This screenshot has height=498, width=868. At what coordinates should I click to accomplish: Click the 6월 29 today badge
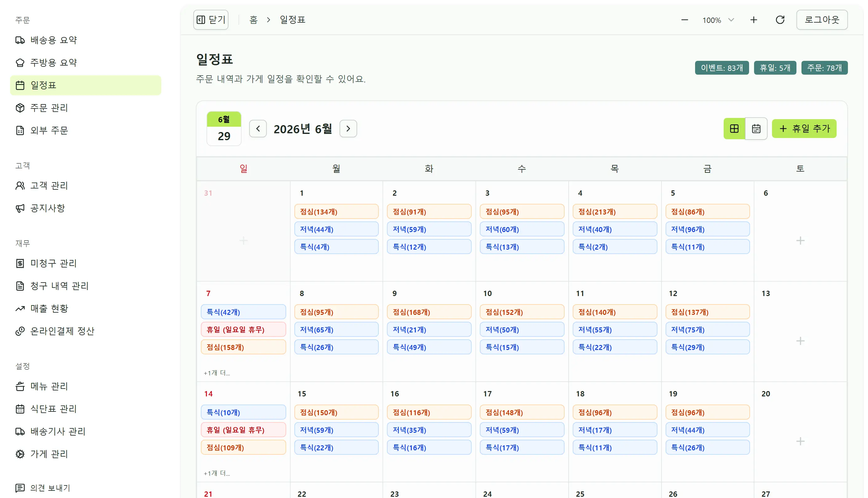224,129
